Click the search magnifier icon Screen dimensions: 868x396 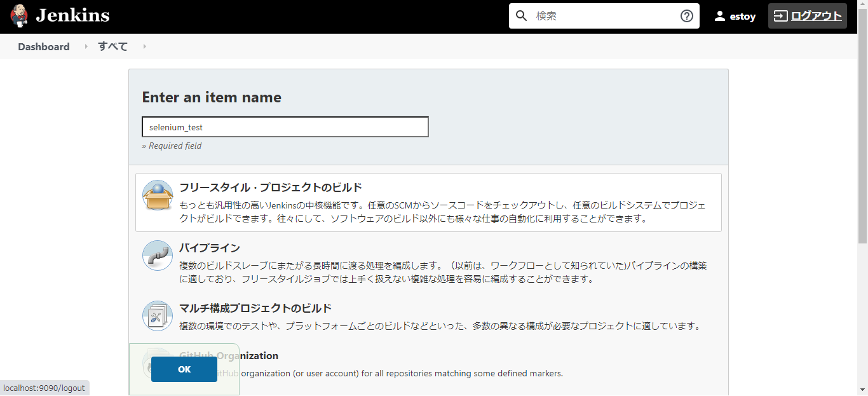(x=522, y=16)
